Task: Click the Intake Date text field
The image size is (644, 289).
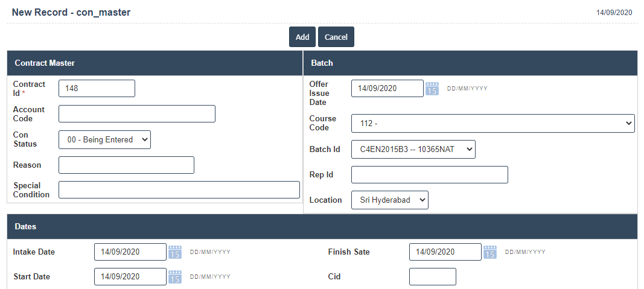Action: 130,252
